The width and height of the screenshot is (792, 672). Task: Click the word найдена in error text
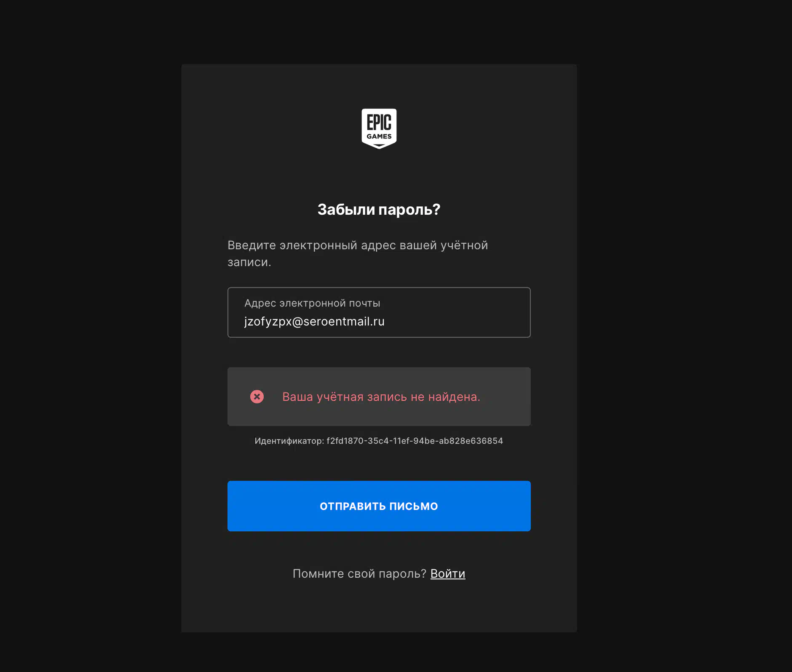coord(453,397)
